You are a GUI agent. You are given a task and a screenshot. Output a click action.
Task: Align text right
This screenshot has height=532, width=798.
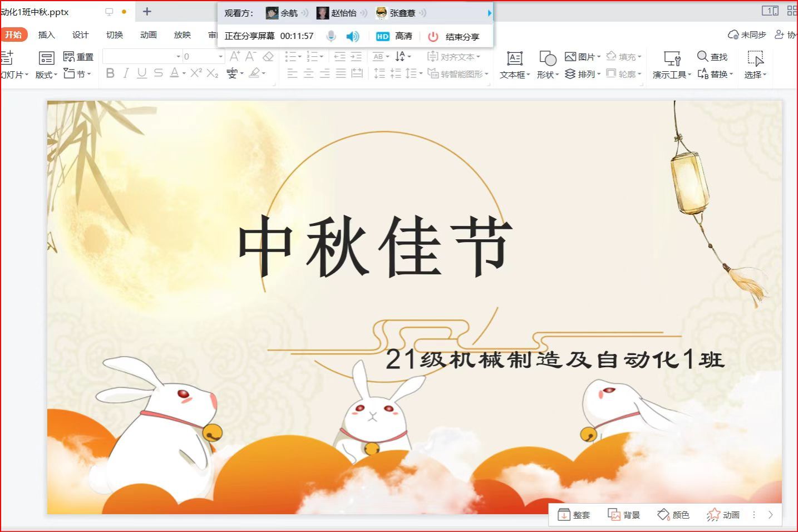324,73
